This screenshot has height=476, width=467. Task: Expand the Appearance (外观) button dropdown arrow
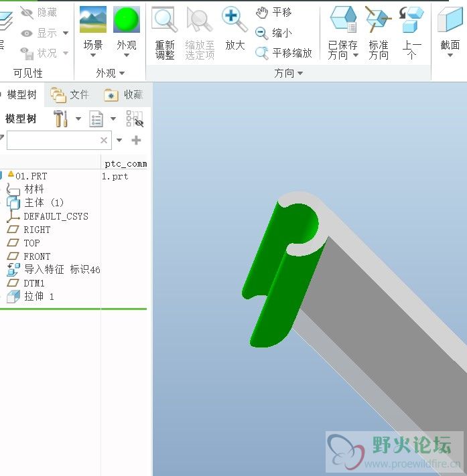point(127,56)
